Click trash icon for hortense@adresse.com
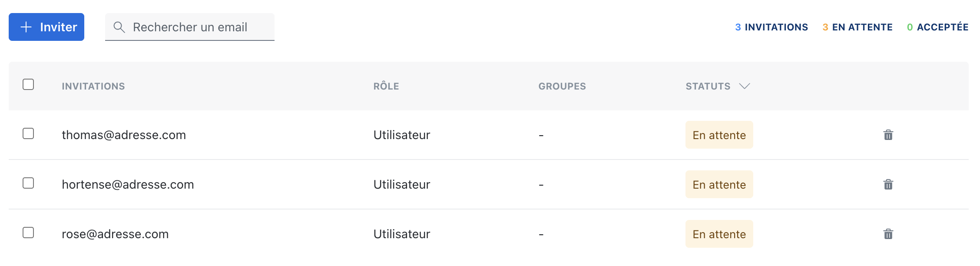 point(888,185)
